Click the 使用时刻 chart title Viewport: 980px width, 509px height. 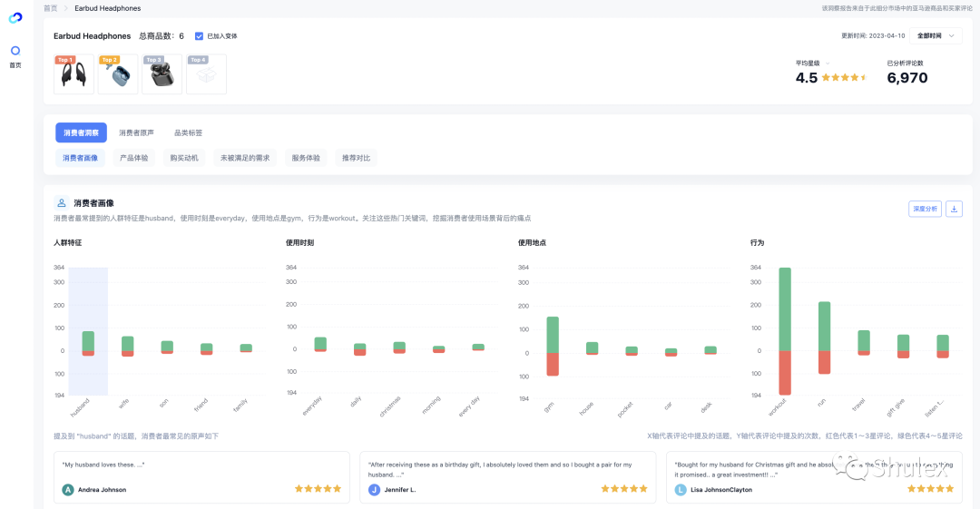pos(300,242)
